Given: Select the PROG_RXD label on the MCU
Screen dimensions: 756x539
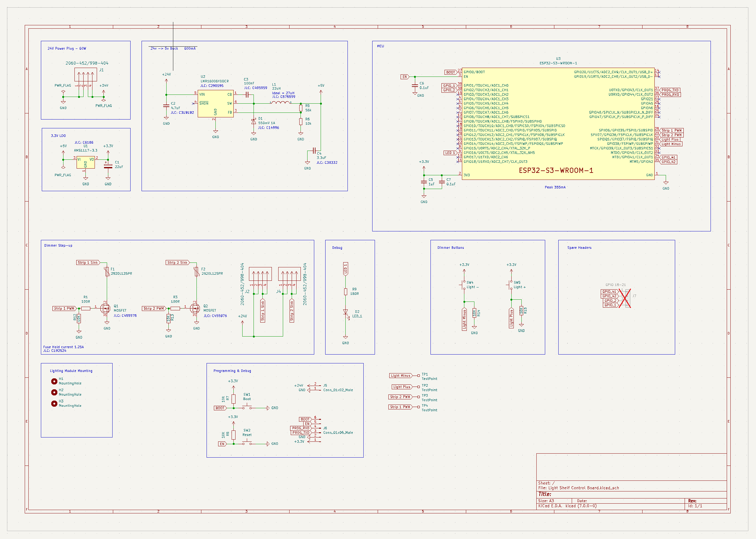Looking at the screenshot, I should [x=670, y=95].
